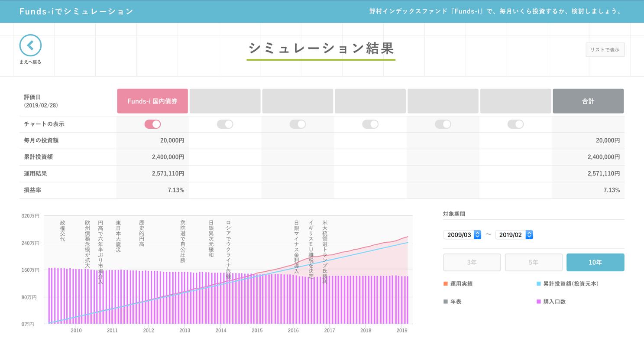The height and width of the screenshot is (348, 644).
Task: Click the 20,000円 monthly amount for Funds-i 国内債券
Action: tap(172, 140)
